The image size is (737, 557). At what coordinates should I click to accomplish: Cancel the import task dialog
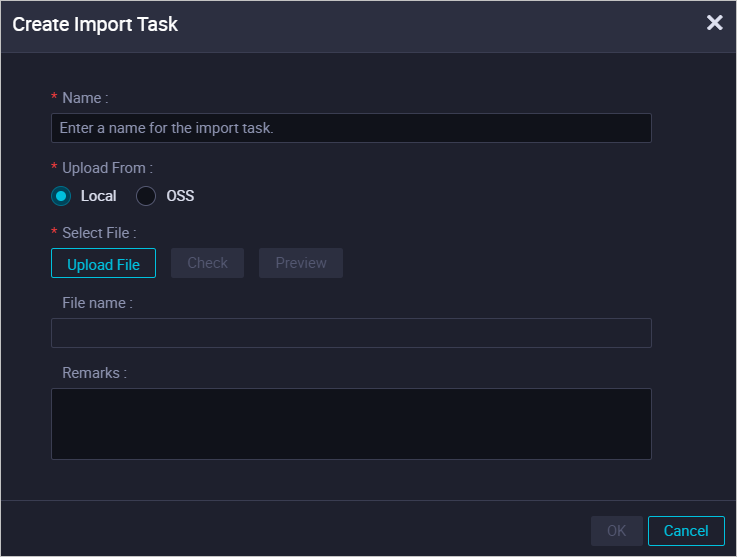tap(686, 531)
